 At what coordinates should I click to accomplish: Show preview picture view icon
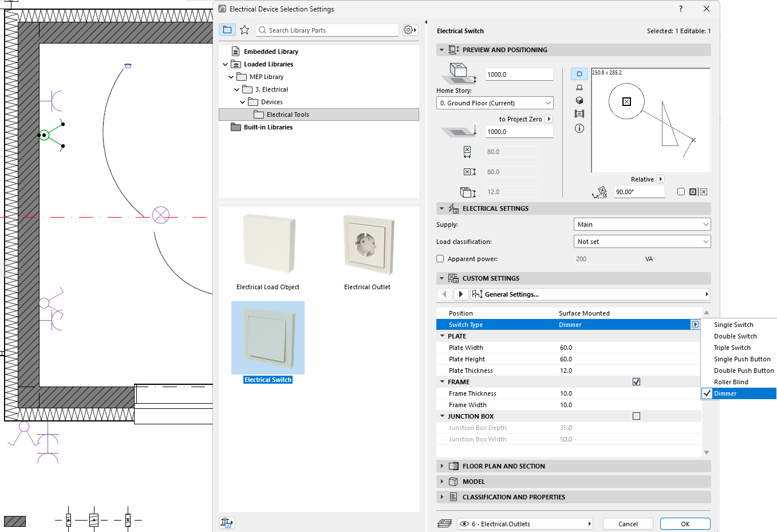point(579,114)
